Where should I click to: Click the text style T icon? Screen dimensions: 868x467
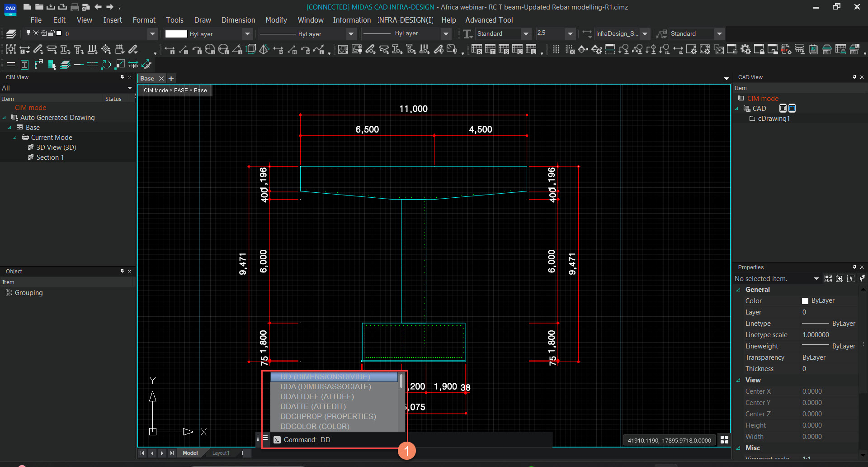(468, 33)
